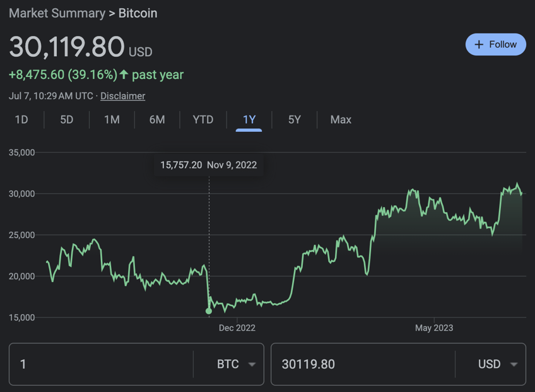The height and width of the screenshot is (392, 535).
Task: Open the BTC currency dropdown
Action: [x=236, y=364]
